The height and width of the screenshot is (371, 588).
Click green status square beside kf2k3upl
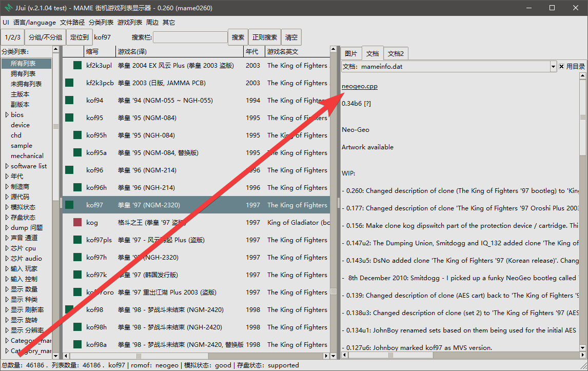pyautogui.click(x=77, y=65)
